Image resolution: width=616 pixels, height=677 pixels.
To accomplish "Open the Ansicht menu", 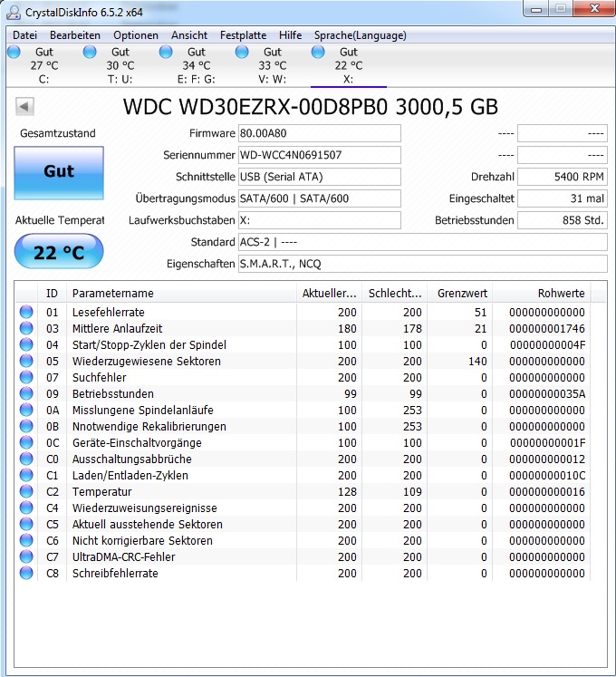I will [189, 35].
